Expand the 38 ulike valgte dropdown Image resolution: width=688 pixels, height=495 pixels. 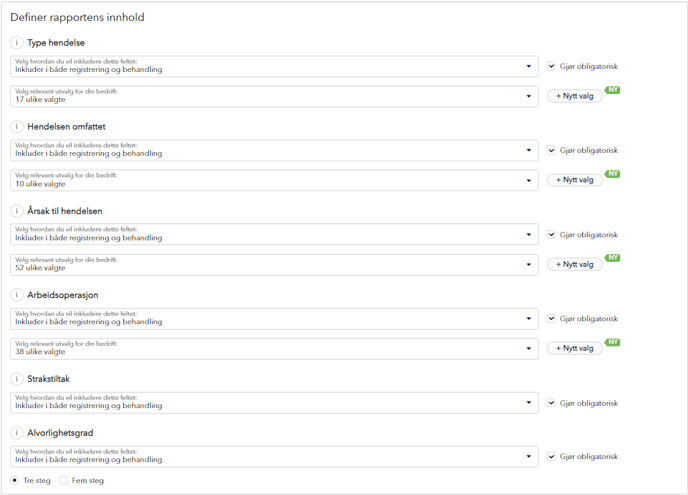tap(274, 348)
